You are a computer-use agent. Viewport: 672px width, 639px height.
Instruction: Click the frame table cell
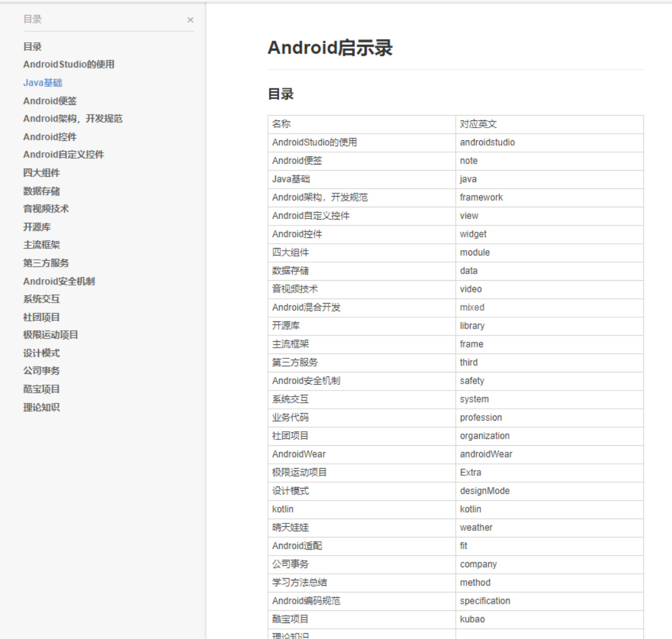coord(550,344)
